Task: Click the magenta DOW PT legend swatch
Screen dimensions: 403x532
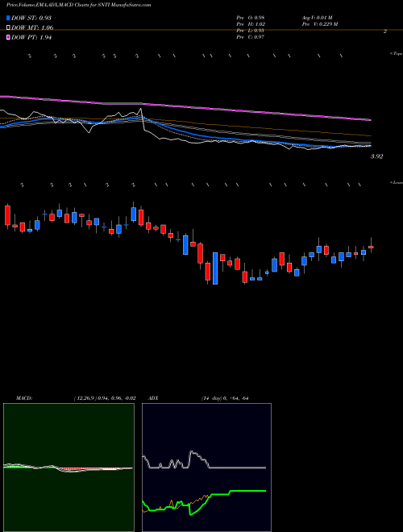Action: [8, 37]
